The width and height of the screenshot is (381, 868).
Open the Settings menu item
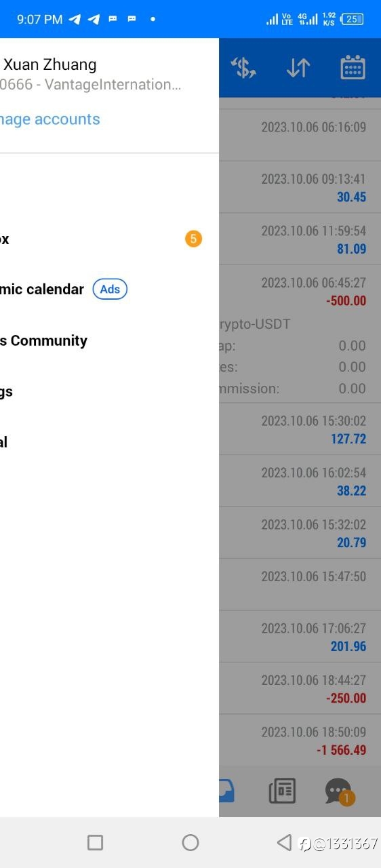point(7,391)
